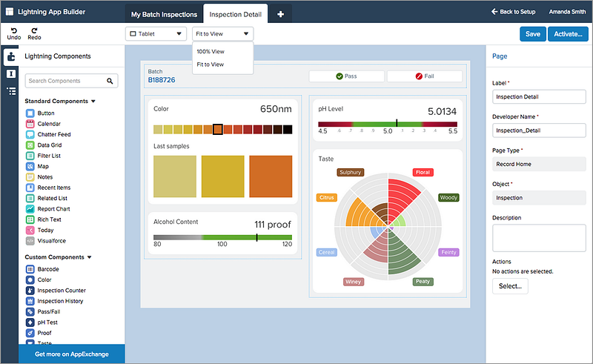593x364 pixels.
Task: Select the Recent Items component icon
Action: pos(30,188)
